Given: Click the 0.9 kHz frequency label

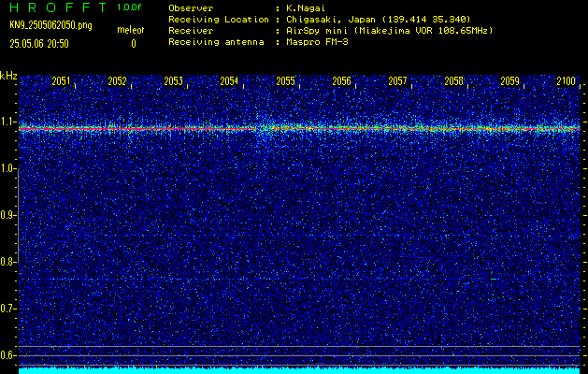Looking at the screenshot, I should (7, 215).
